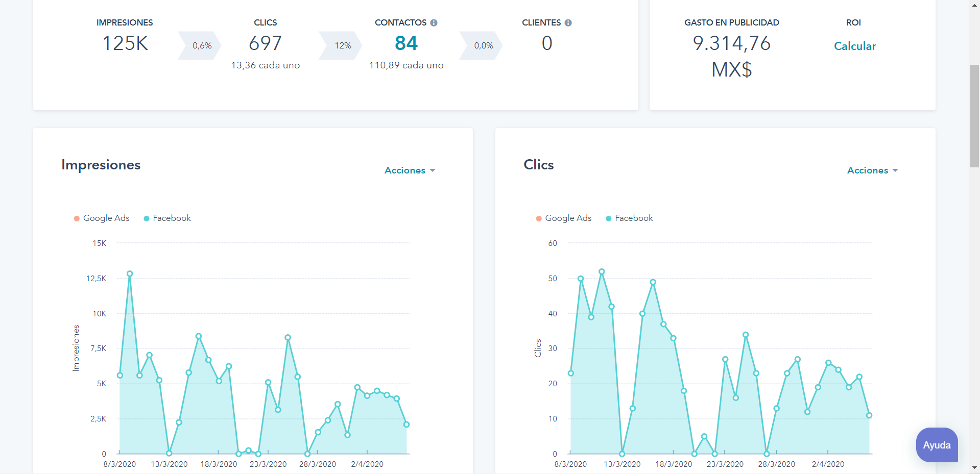Screen dimensions: 980x474
Task: Click the 84 contactos number
Action: (406, 43)
